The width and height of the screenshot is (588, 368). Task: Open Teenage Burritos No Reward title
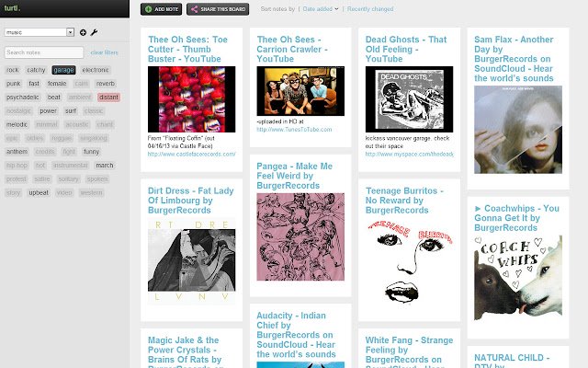click(x=404, y=201)
